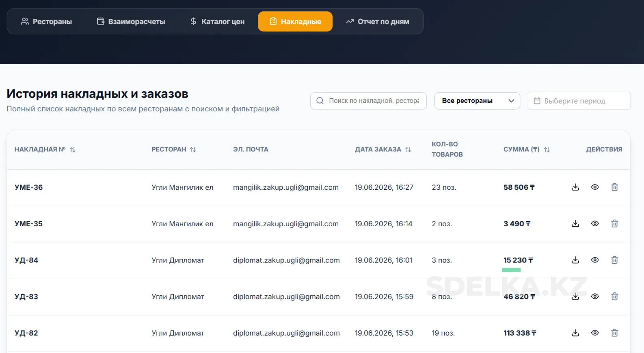Click the Сумма (₸) column header label

pos(521,149)
